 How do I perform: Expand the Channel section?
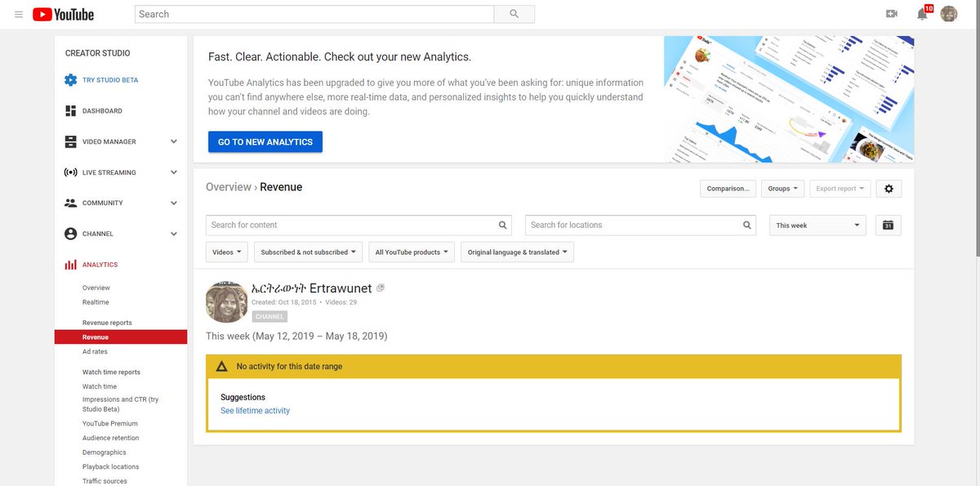[173, 234]
